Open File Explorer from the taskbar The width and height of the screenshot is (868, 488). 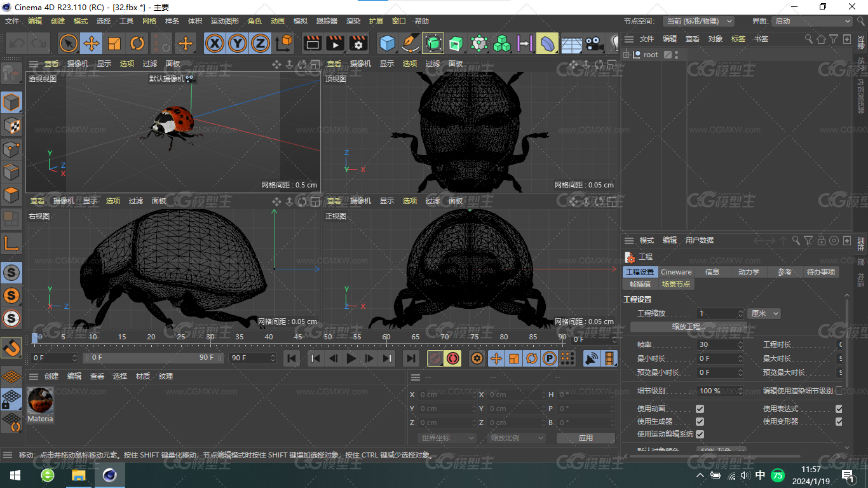click(78, 475)
